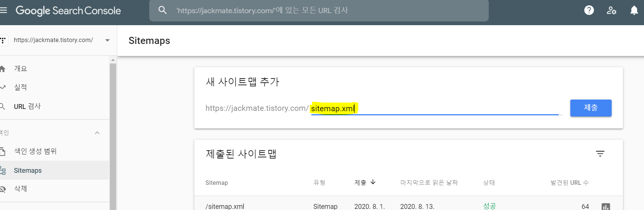The image size is (644, 210).
Task: Click the Sitemap column header
Action: pos(217,183)
